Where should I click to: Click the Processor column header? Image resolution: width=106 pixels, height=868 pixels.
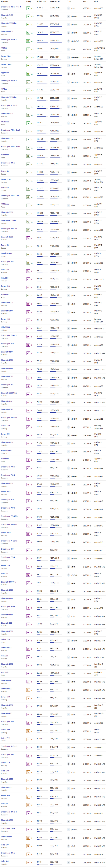click(5, 1)
